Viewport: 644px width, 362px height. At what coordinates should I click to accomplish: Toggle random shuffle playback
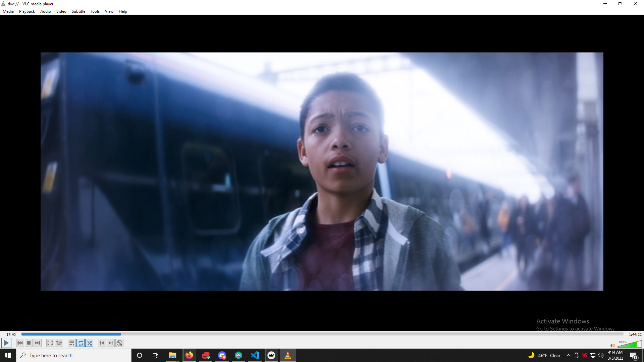[x=89, y=343]
